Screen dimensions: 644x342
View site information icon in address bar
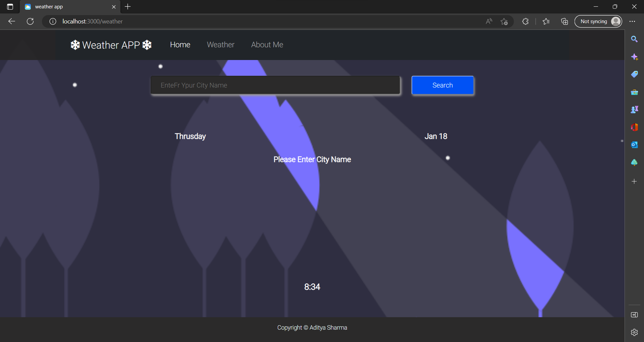(53, 21)
